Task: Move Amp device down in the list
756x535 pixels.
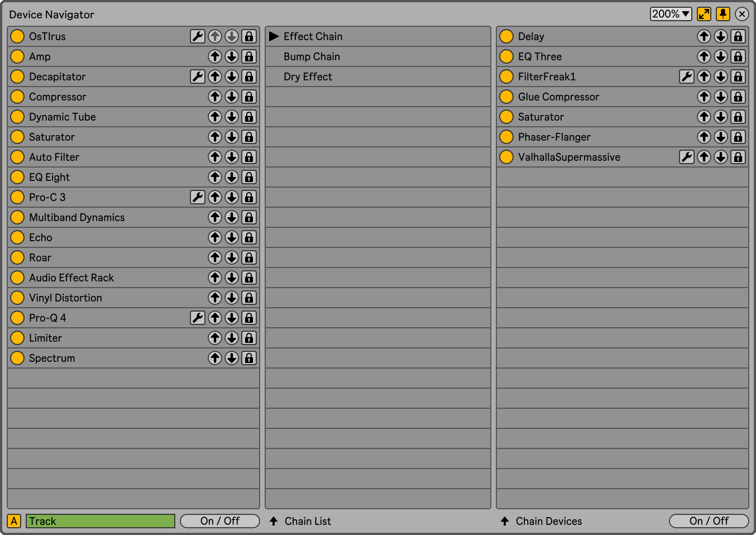Action: click(x=232, y=56)
